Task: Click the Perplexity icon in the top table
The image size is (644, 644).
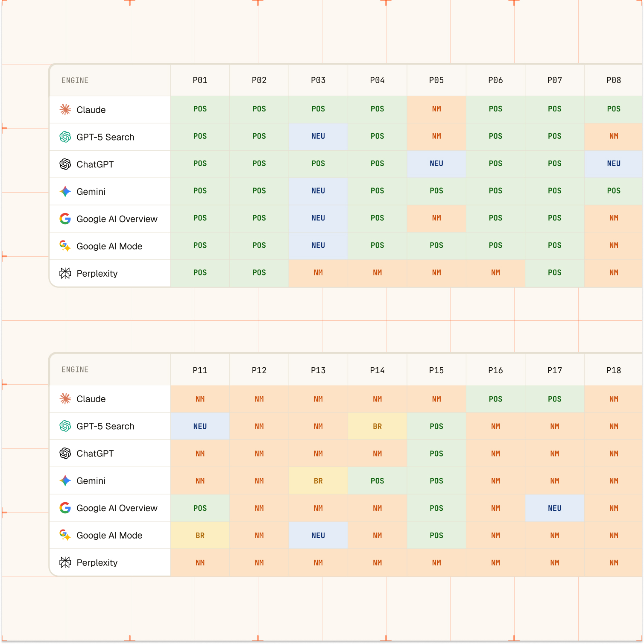Action: pyautogui.click(x=65, y=274)
